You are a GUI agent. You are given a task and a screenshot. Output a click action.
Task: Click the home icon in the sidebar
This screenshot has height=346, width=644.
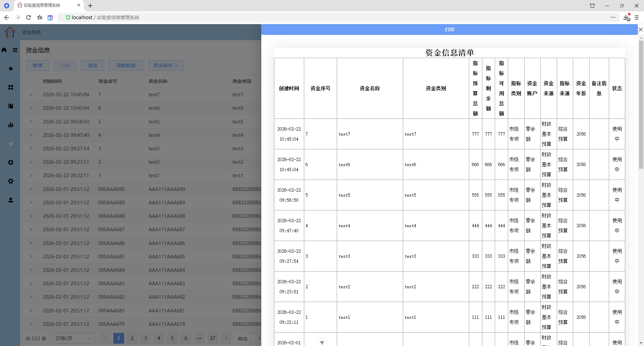(4, 50)
